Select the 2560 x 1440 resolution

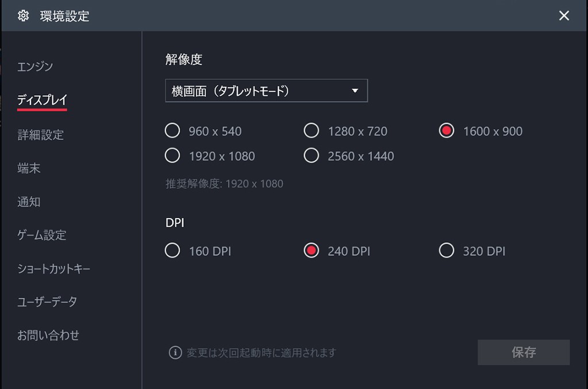click(x=311, y=155)
